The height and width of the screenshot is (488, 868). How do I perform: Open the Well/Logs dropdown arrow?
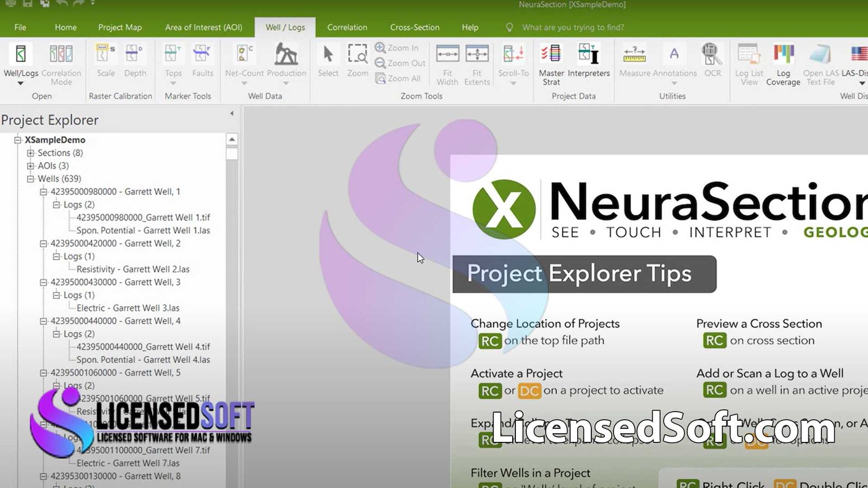(21, 84)
